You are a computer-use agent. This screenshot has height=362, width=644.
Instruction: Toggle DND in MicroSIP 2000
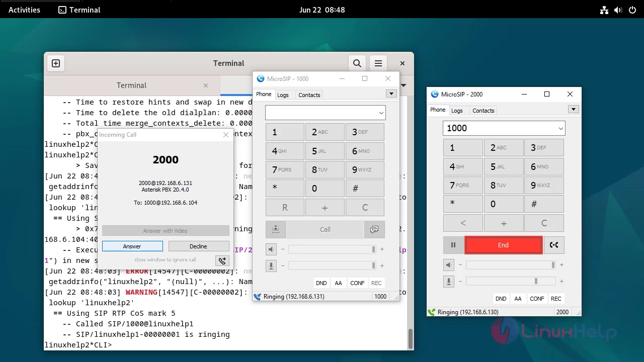(501, 299)
